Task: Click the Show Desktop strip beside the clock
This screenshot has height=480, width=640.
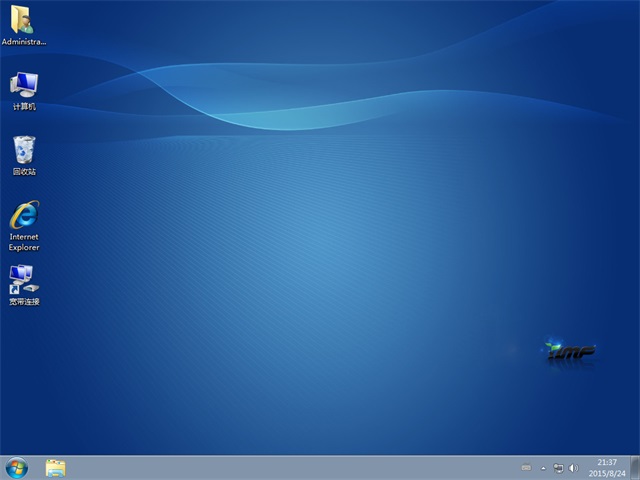Action: click(636, 467)
